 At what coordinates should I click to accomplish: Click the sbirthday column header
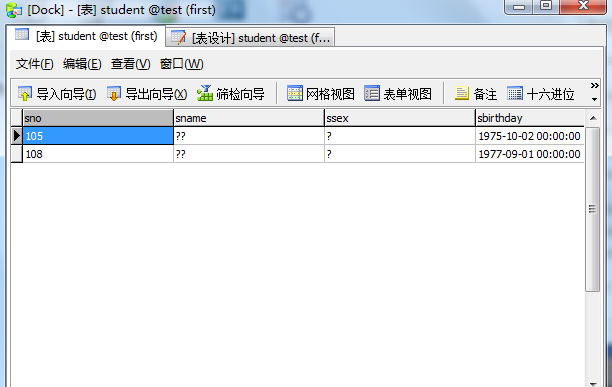[530, 118]
